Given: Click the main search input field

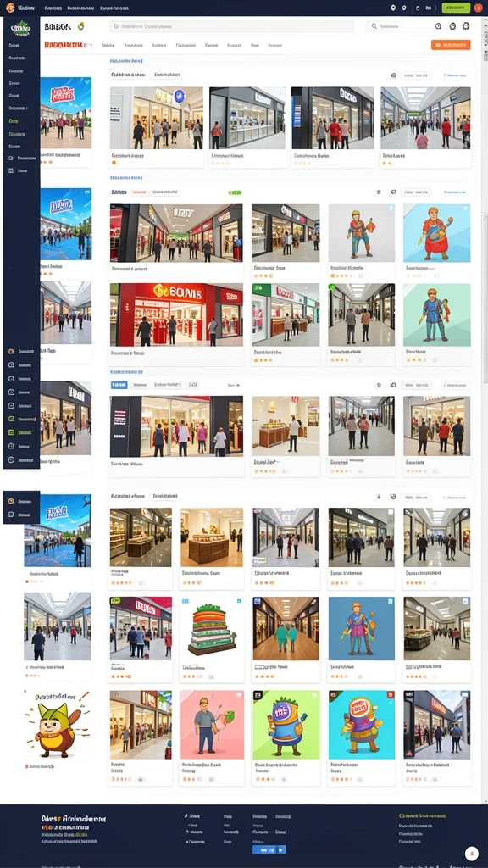Looking at the screenshot, I should click(x=231, y=26).
